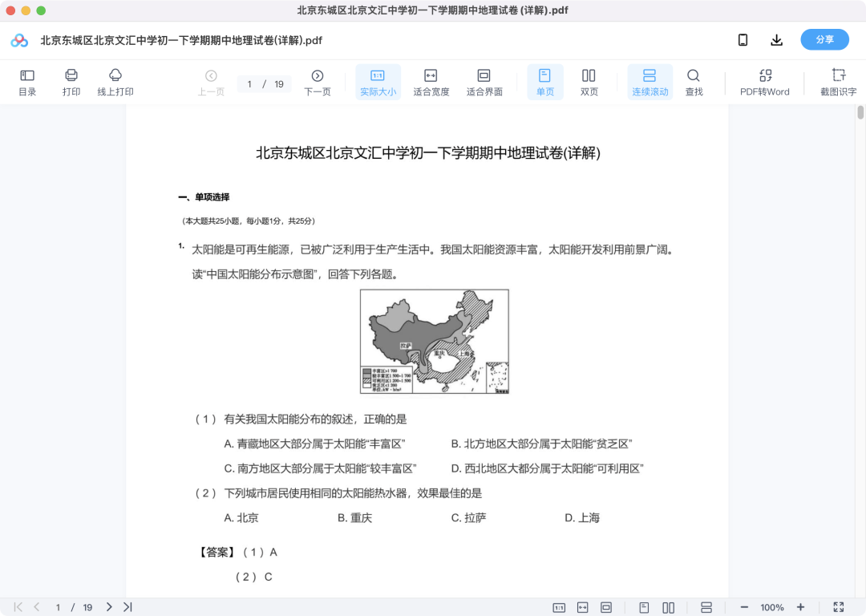This screenshot has height=616, width=866.
Task: Edit page number in bottom status bar
Action: tap(58, 608)
